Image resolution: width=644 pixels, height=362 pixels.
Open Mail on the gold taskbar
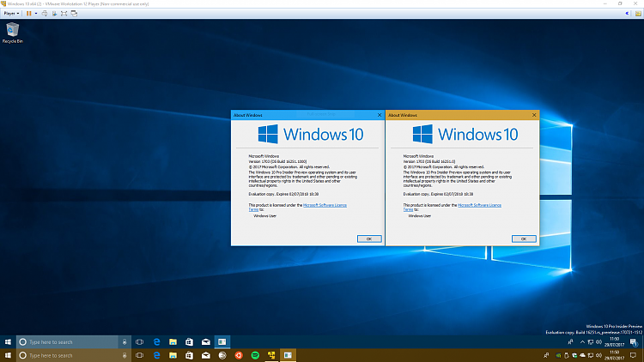[206, 355]
